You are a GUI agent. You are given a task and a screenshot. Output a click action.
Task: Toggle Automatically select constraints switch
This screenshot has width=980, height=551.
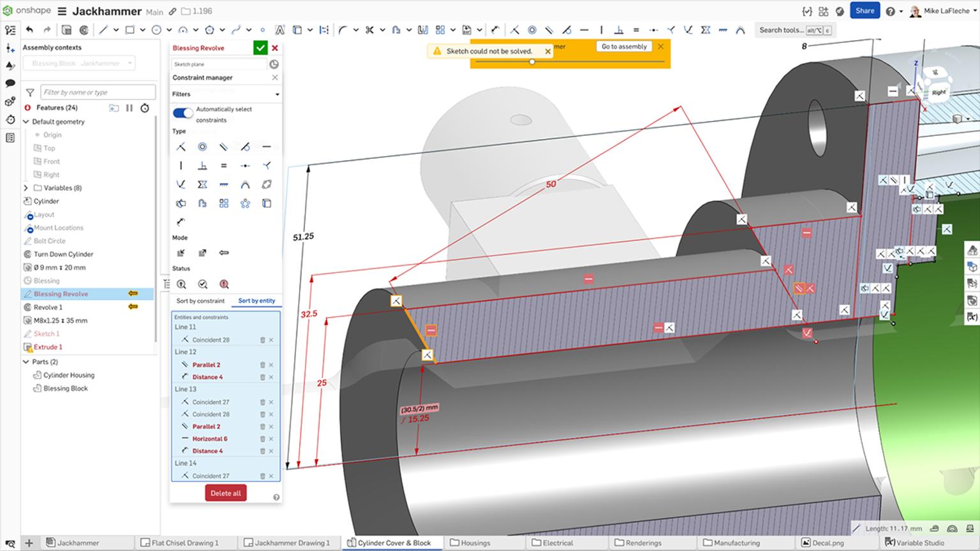coord(183,113)
